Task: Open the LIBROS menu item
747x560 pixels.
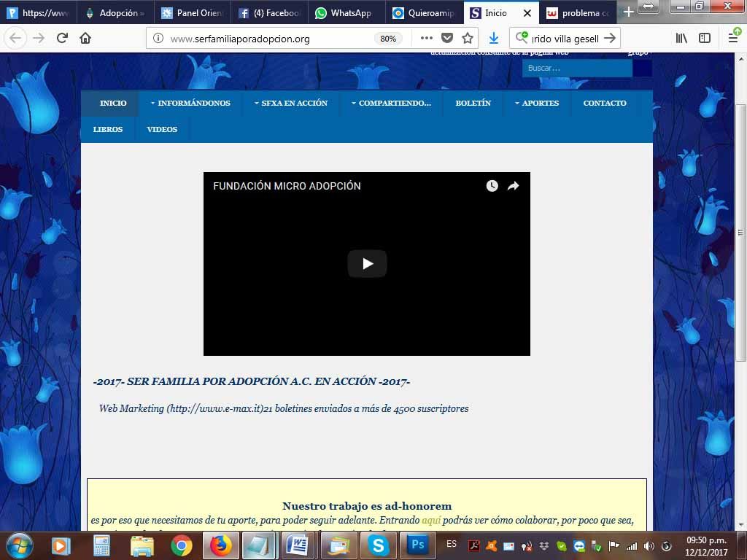Action: pos(108,129)
